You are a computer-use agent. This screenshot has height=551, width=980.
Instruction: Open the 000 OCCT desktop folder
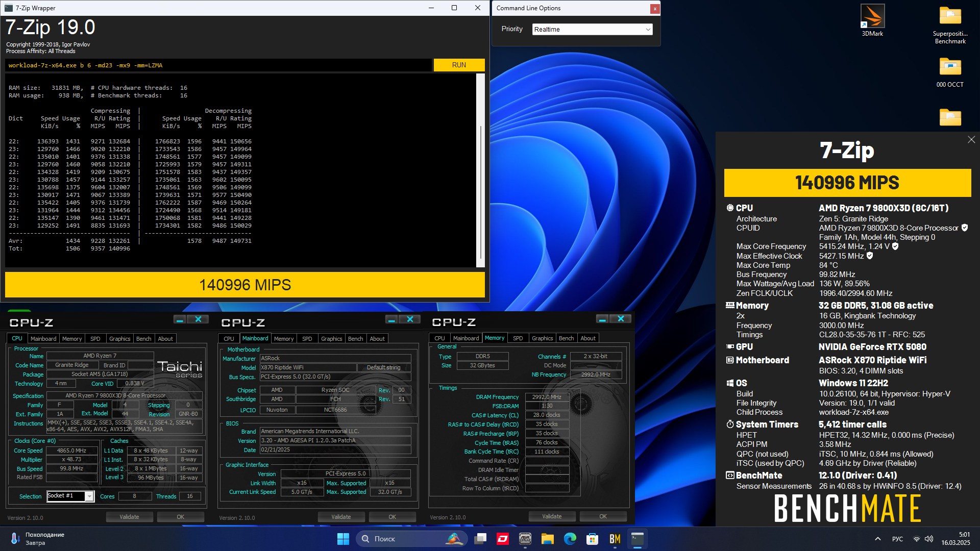950,72
